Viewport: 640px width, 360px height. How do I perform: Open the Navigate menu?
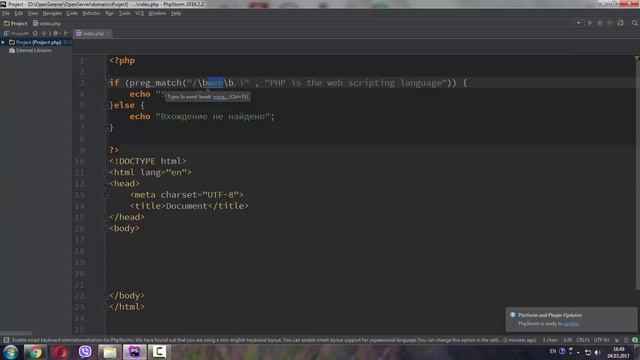coord(52,13)
